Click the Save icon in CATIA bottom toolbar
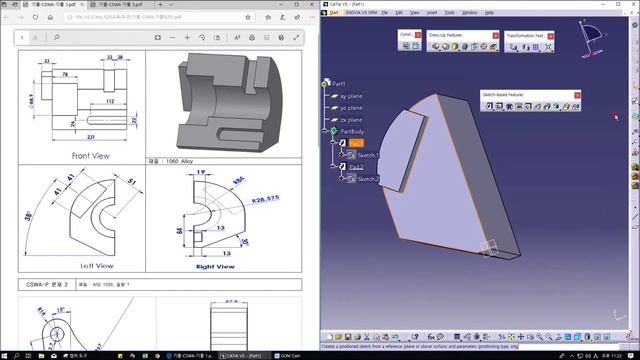 click(x=348, y=337)
